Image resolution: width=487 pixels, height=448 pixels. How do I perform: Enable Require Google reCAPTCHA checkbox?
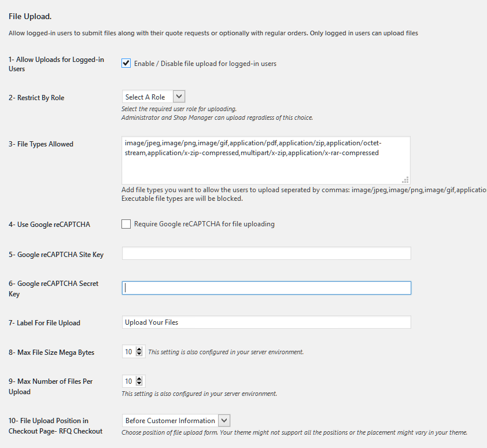(126, 224)
